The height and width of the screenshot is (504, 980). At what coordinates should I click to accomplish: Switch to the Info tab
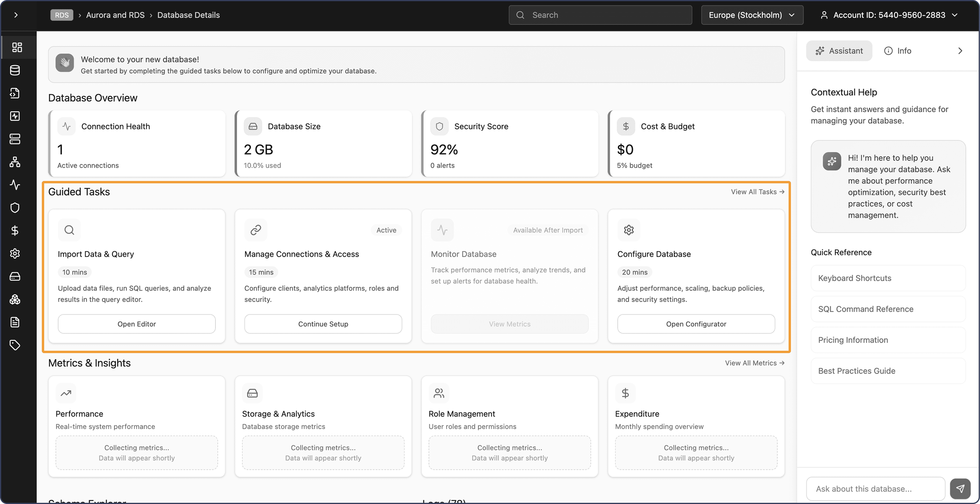[898, 51]
